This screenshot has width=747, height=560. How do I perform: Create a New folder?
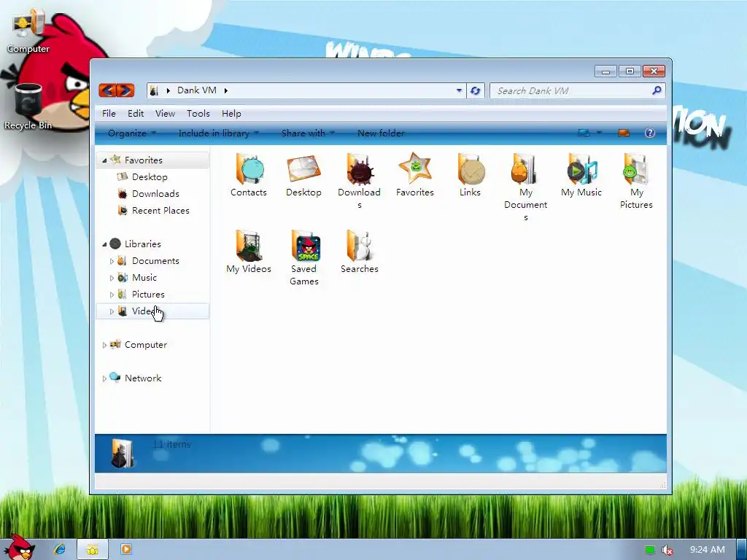pos(381,133)
